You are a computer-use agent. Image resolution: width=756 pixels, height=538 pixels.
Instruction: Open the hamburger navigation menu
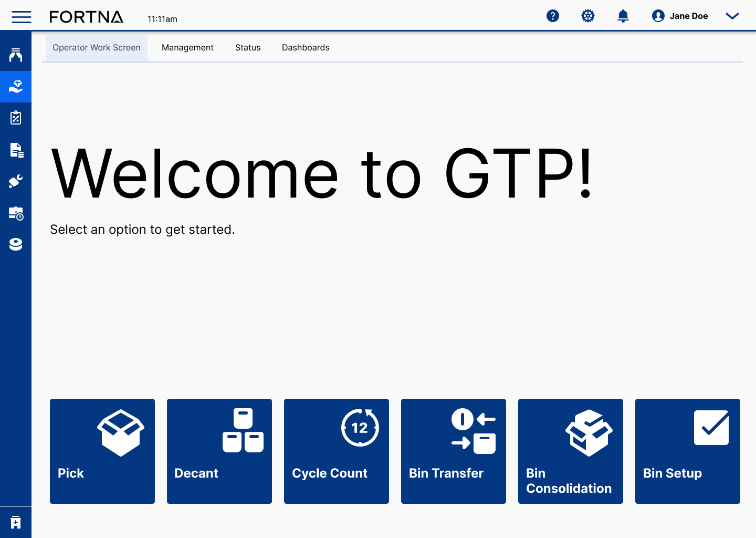22,17
